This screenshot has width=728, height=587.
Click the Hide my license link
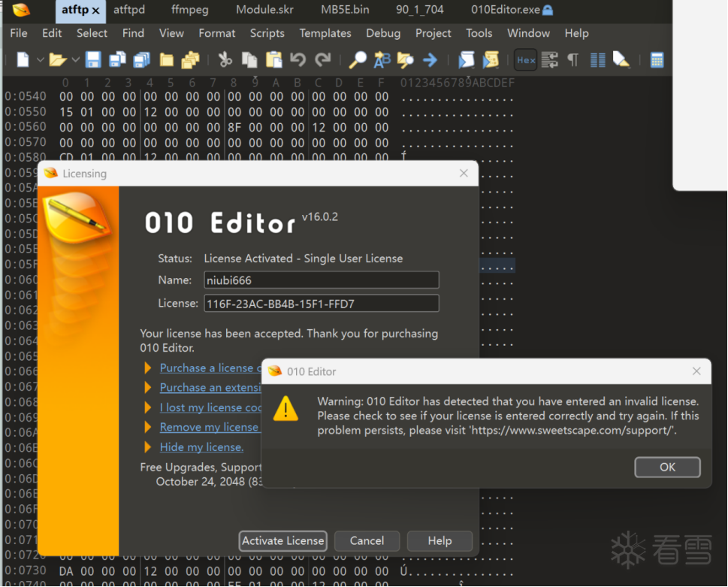coord(201,447)
